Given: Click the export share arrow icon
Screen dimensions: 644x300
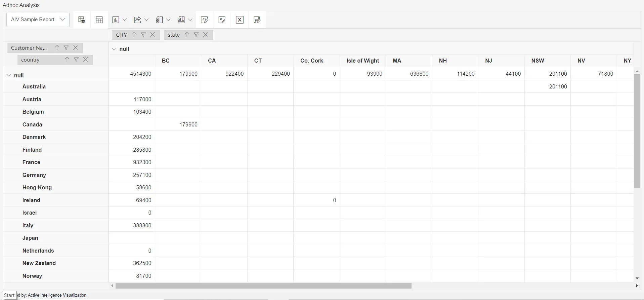Looking at the screenshot, I should 137,20.
